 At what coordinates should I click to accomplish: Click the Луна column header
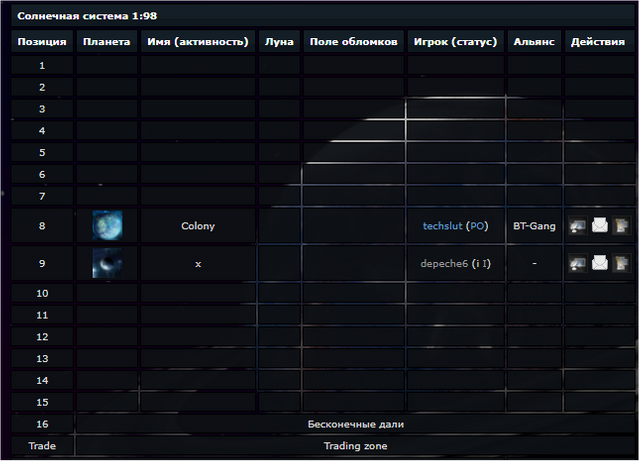(279, 42)
